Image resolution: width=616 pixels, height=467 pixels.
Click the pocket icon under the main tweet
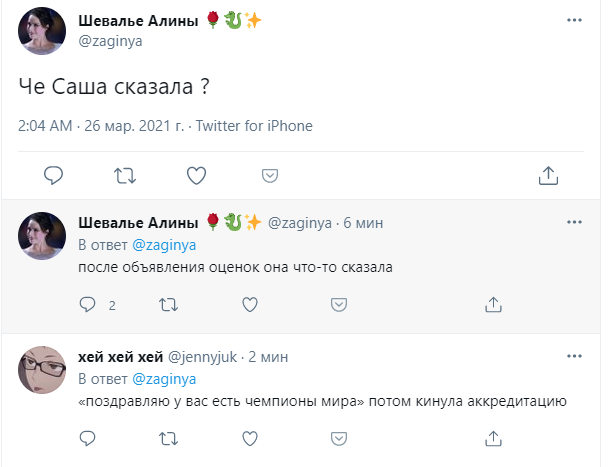[269, 175]
